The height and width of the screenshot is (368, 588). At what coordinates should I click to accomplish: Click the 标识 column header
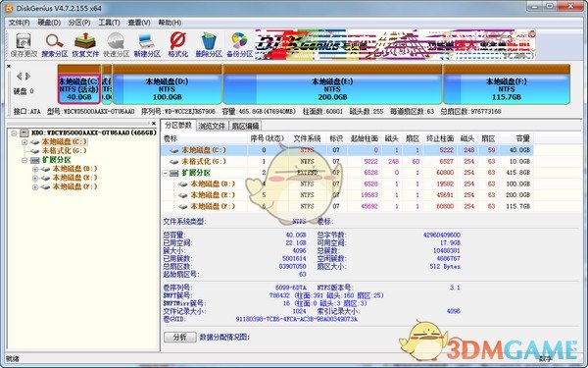coord(336,138)
